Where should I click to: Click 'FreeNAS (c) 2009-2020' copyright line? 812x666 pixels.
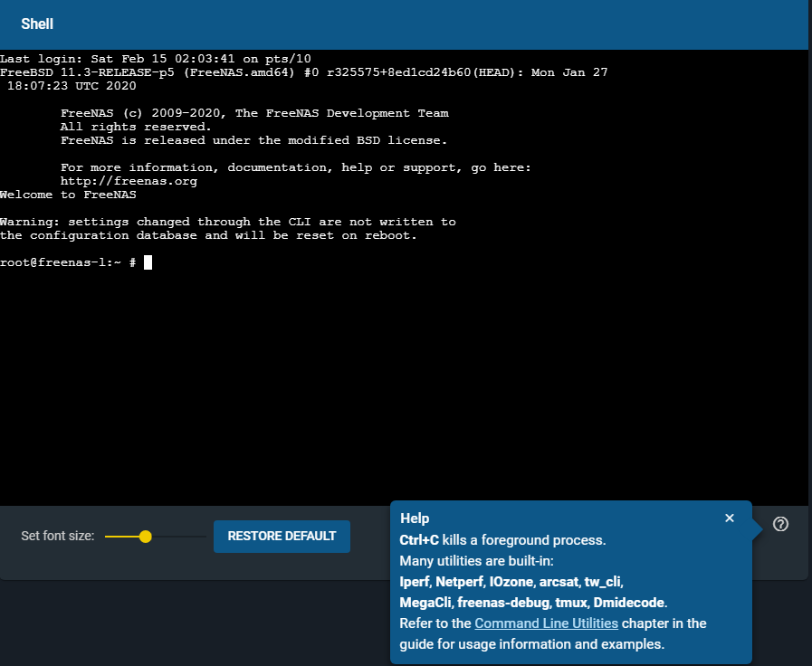click(x=254, y=113)
